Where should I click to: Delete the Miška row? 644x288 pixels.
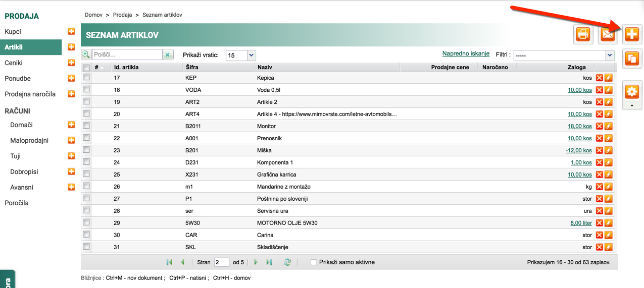pyautogui.click(x=600, y=150)
